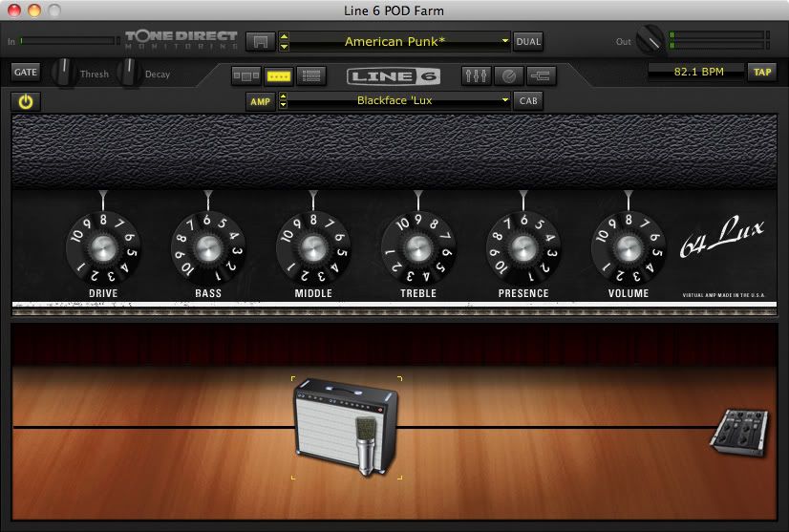Click the save preset floppy disk icon
This screenshot has height=532, width=789.
(x=260, y=42)
